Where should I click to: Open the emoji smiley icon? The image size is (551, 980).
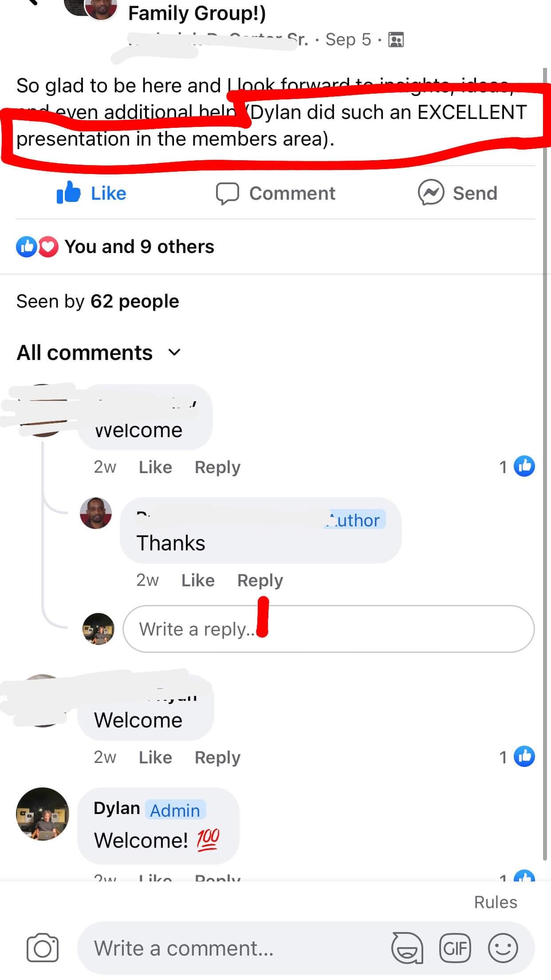coord(503,948)
